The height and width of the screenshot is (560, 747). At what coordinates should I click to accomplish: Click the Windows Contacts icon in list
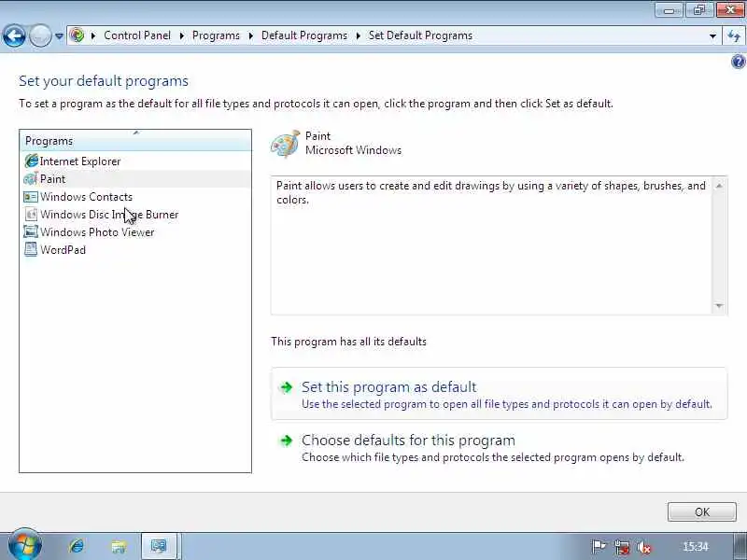coord(31,197)
